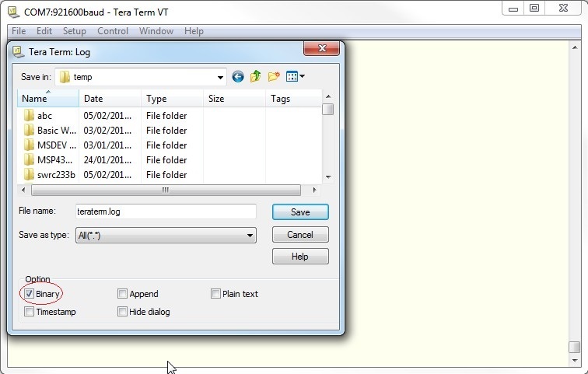The width and height of the screenshot is (588, 374).
Task: Click the Cancel button
Action: [x=300, y=235]
